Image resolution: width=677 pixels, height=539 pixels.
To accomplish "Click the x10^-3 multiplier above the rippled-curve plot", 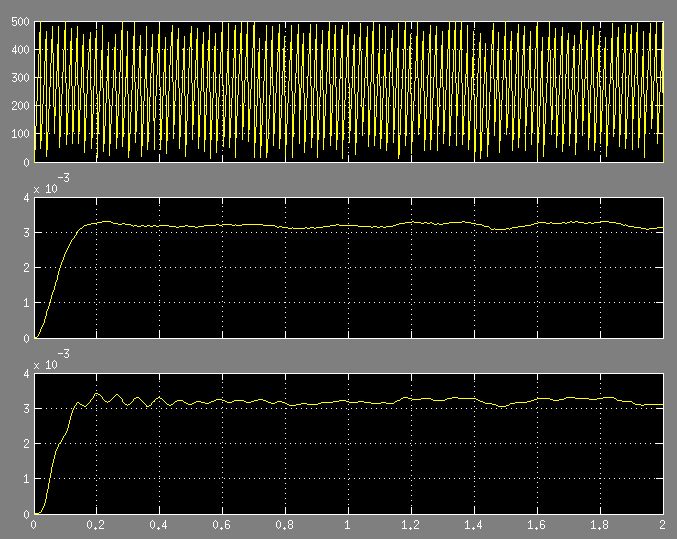I will click(51, 360).
